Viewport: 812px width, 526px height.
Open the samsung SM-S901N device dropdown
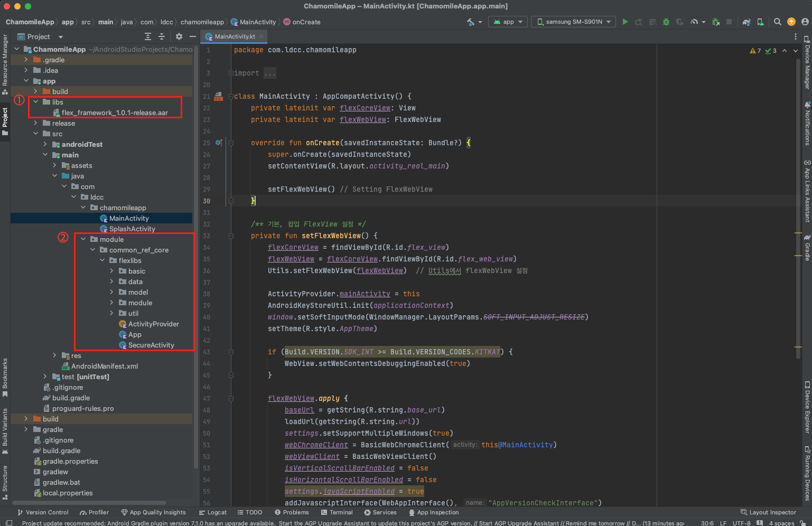[574, 22]
